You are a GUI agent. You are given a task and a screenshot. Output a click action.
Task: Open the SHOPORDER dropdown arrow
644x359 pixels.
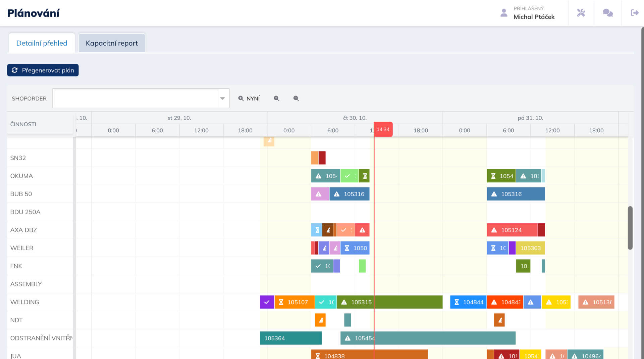(222, 98)
